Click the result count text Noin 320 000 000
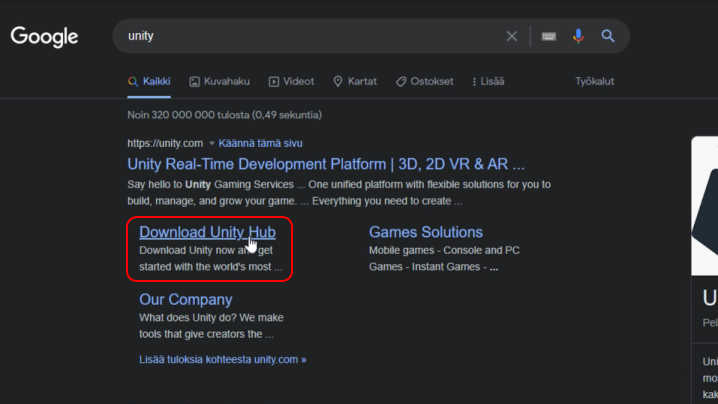718x404 pixels. click(x=224, y=115)
